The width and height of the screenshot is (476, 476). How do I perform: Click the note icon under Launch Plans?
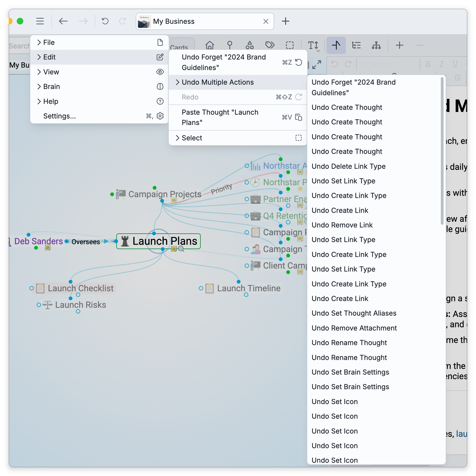click(x=174, y=249)
